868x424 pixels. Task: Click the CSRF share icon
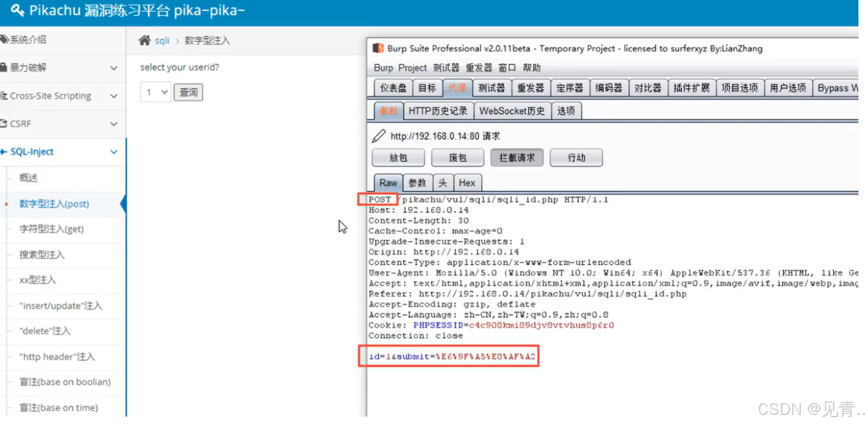(4, 123)
